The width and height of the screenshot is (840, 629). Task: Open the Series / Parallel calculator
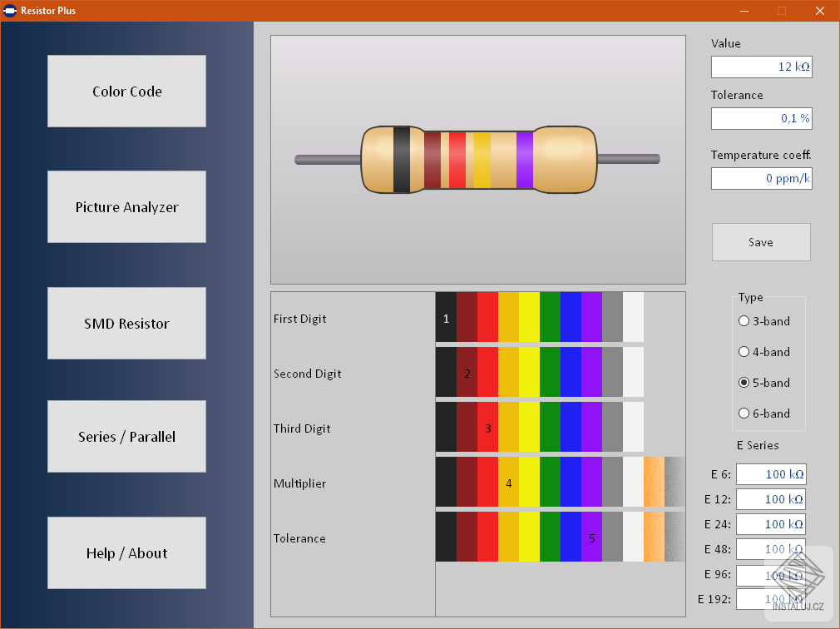point(126,436)
